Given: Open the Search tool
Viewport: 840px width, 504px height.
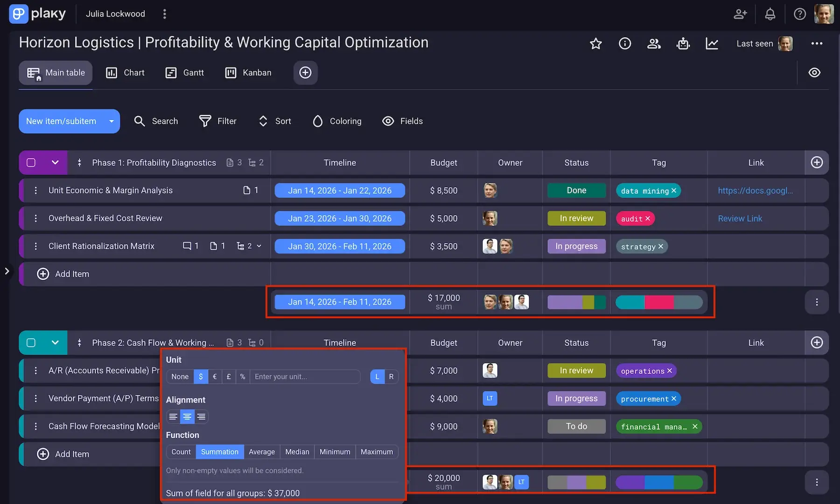Looking at the screenshot, I should (x=156, y=121).
